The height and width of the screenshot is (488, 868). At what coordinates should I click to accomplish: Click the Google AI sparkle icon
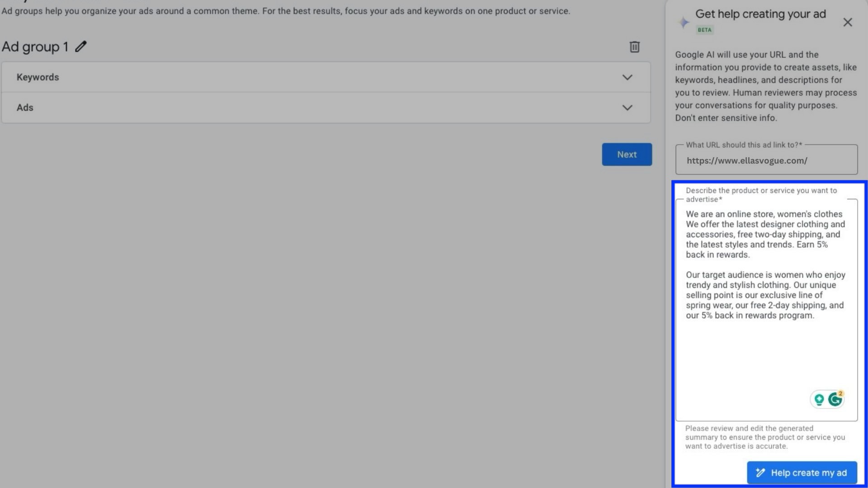pos(683,22)
